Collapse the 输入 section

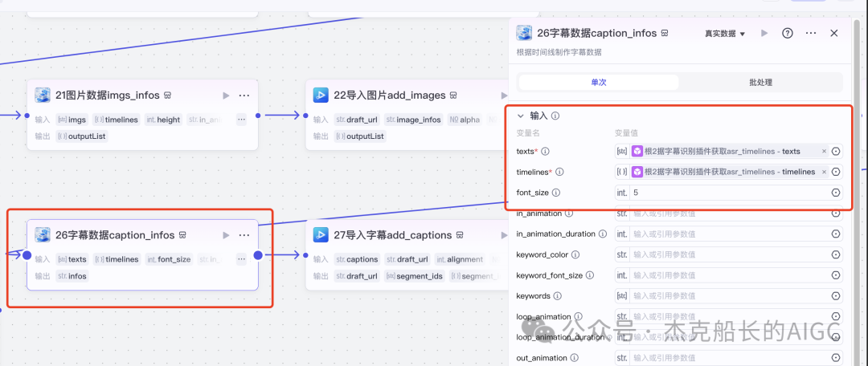pyautogui.click(x=520, y=116)
